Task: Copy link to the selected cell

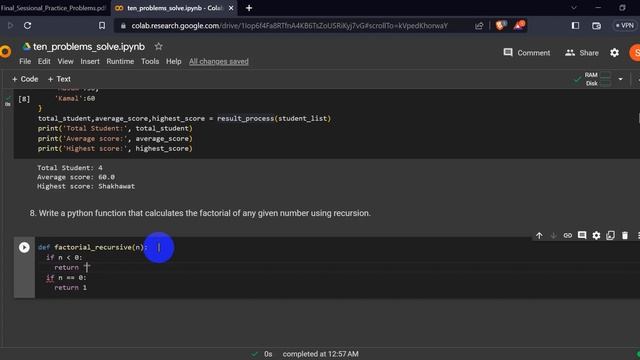Action: (x=567, y=236)
